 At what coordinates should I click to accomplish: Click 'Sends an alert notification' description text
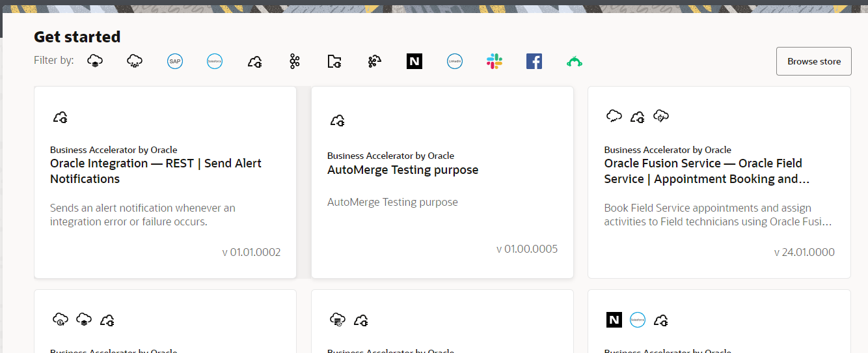[x=142, y=215]
